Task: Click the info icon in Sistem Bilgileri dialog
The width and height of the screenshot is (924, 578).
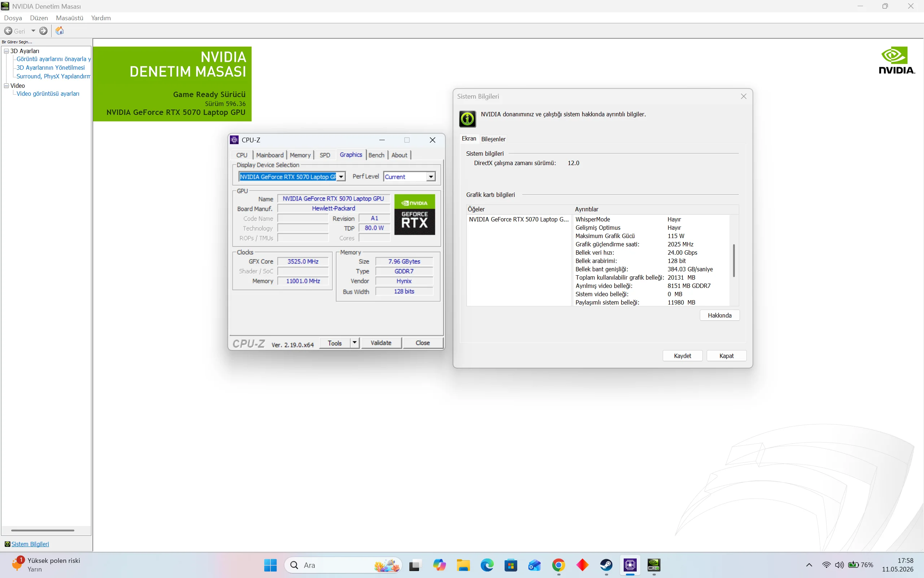Action: pyautogui.click(x=467, y=119)
